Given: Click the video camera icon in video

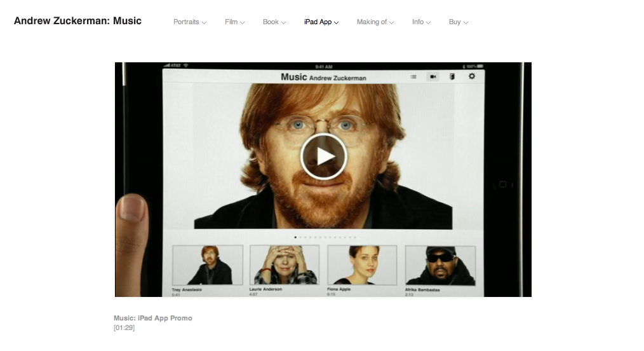Looking at the screenshot, I should click(433, 76).
